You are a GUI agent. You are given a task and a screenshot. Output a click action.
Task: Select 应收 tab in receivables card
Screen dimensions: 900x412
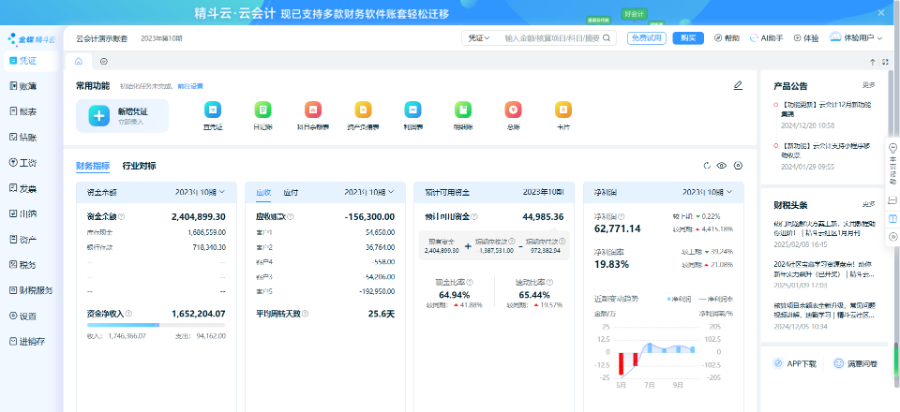click(263, 193)
